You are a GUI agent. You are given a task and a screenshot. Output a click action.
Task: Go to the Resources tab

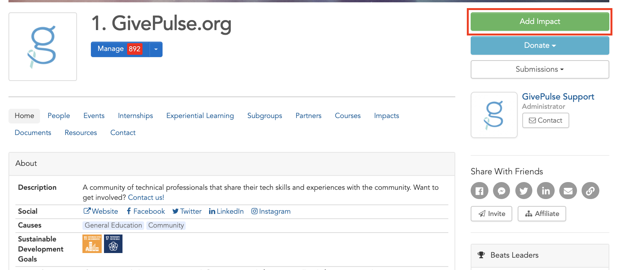pyautogui.click(x=81, y=133)
